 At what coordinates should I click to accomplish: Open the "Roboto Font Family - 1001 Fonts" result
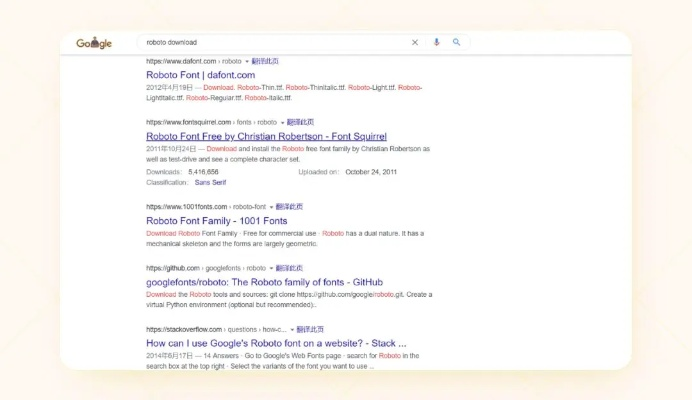pos(216,221)
